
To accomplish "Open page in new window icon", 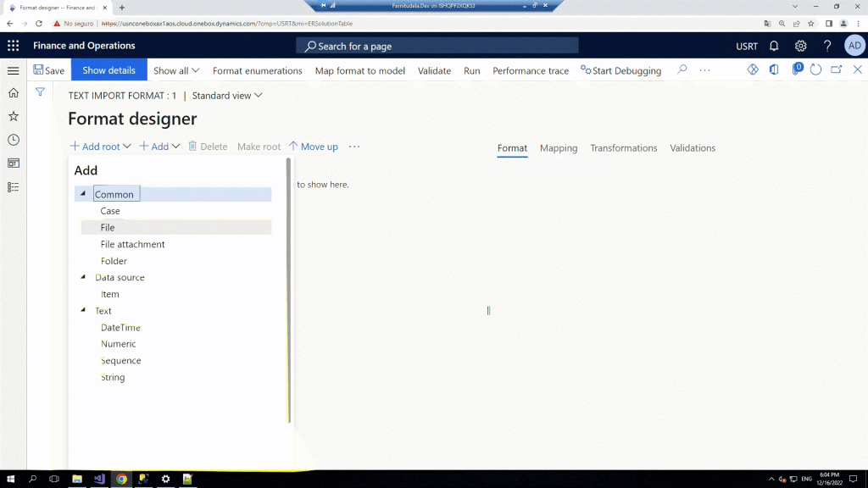I will pyautogui.click(x=837, y=70).
